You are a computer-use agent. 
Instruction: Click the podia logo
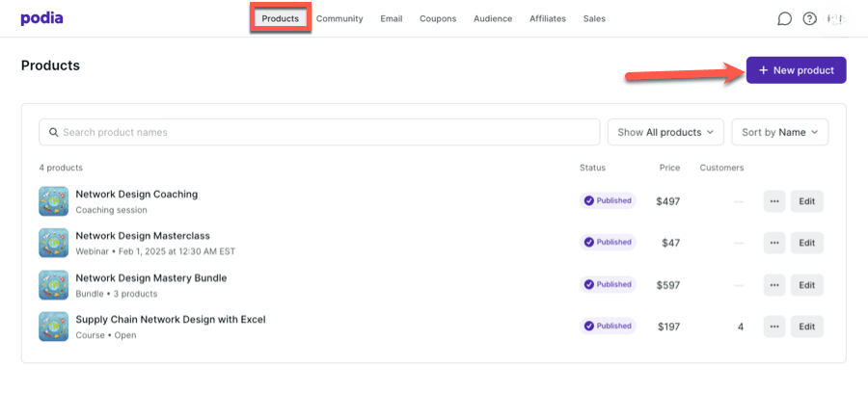pos(41,18)
